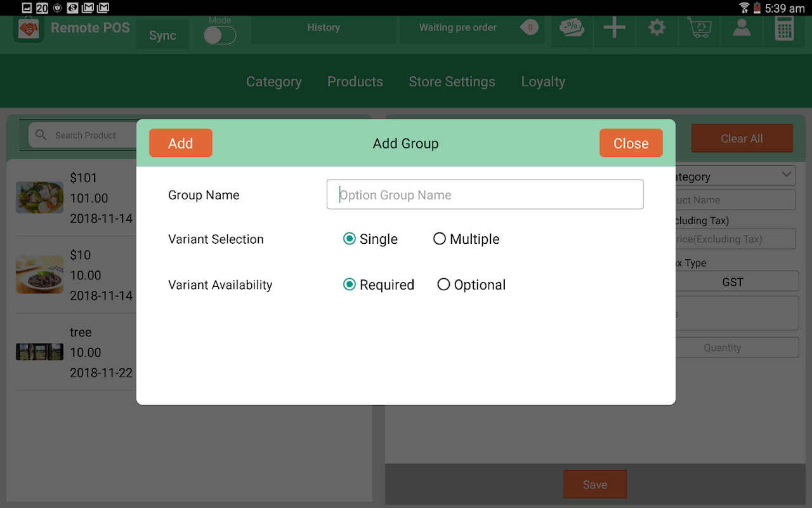The height and width of the screenshot is (508, 812).
Task: Open the GST tax type selector
Action: pyautogui.click(x=733, y=281)
